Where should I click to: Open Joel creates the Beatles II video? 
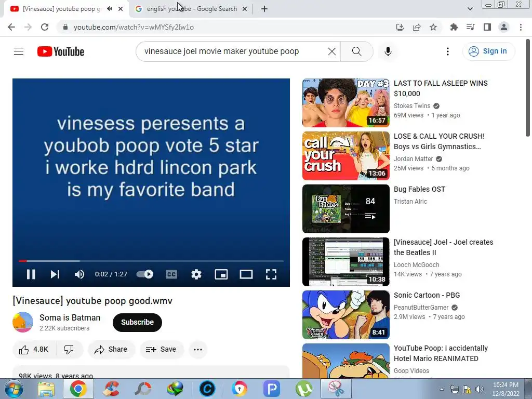443,247
